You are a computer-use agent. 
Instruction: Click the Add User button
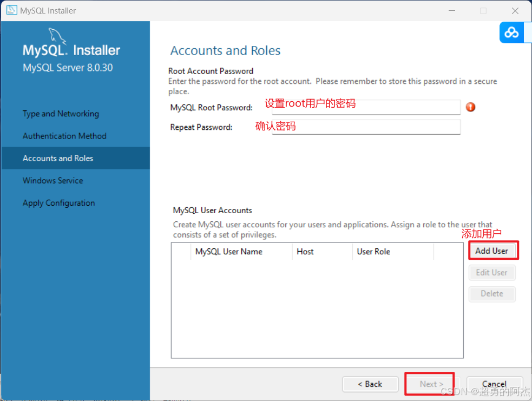491,251
